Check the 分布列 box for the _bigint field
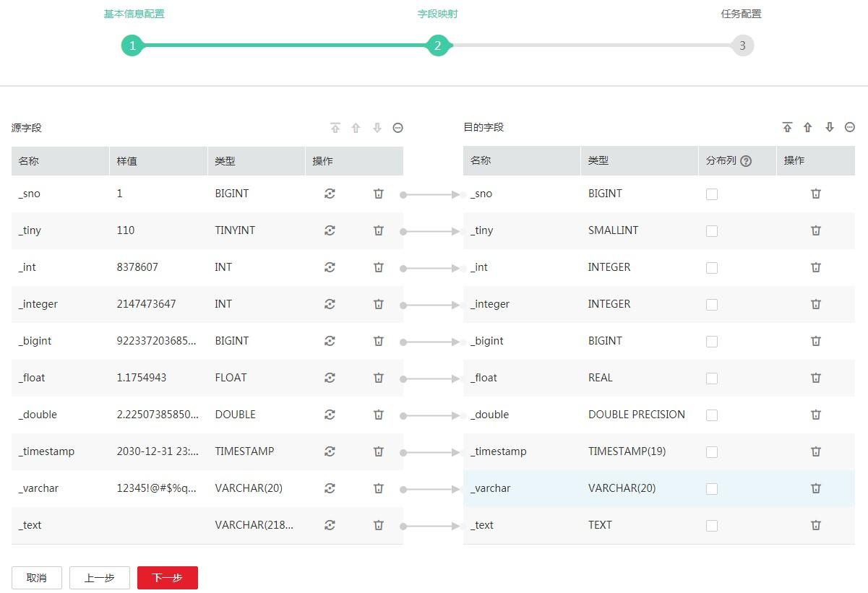This screenshot has height=593, width=868. (711, 341)
